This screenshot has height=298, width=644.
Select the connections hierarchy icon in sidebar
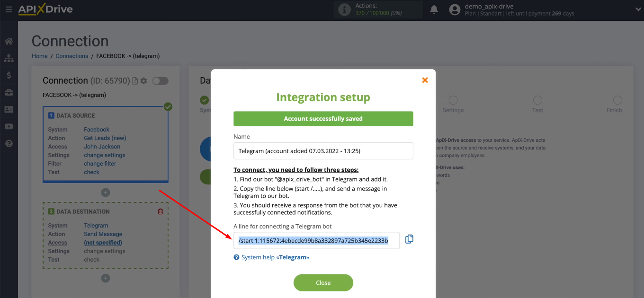(9, 58)
